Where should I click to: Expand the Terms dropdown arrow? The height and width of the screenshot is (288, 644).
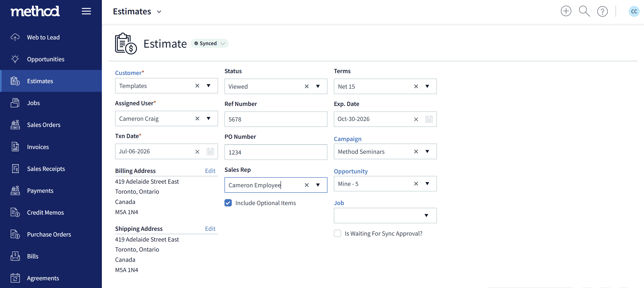[x=427, y=87]
